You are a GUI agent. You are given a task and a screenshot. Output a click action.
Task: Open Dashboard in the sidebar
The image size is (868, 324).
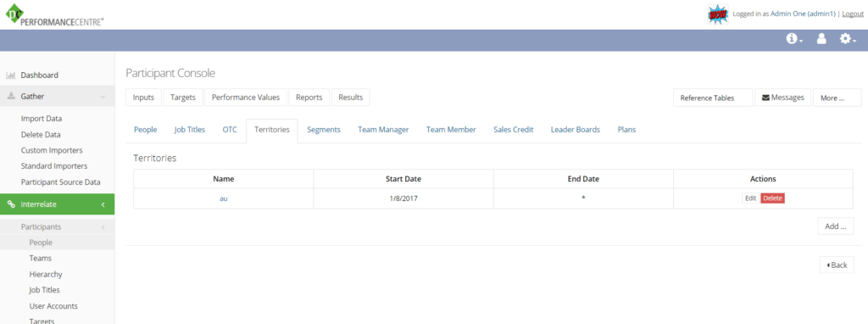coord(39,75)
